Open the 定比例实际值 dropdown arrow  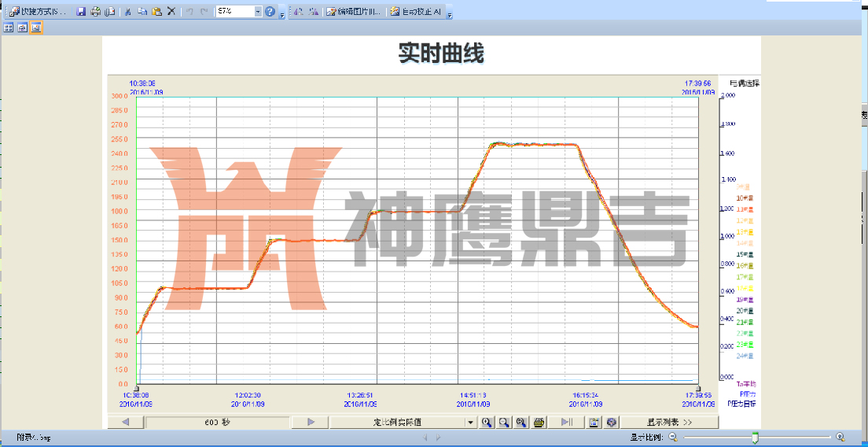click(470, 422)
